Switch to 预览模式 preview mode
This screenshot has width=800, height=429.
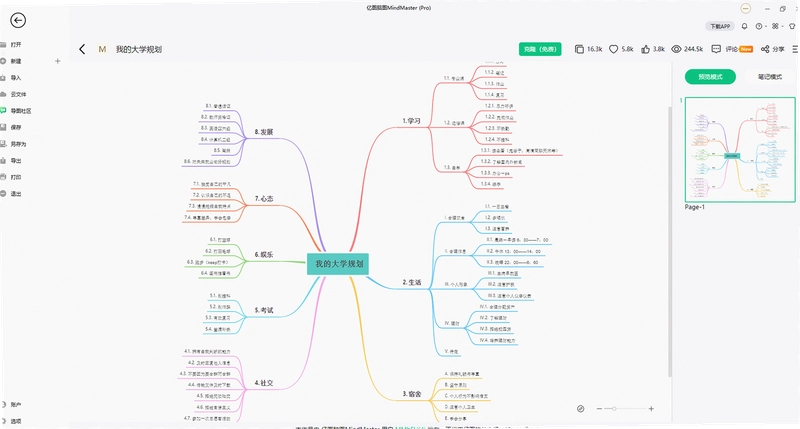tap(710, 77)
